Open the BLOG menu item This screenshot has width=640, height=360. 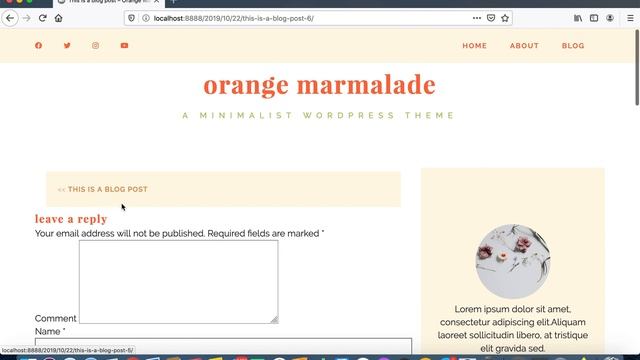tap(573, 46)
